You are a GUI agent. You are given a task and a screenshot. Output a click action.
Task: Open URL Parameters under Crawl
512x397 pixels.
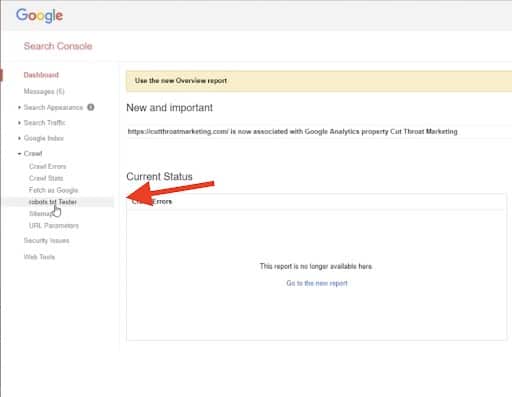[x=54, y=226]
